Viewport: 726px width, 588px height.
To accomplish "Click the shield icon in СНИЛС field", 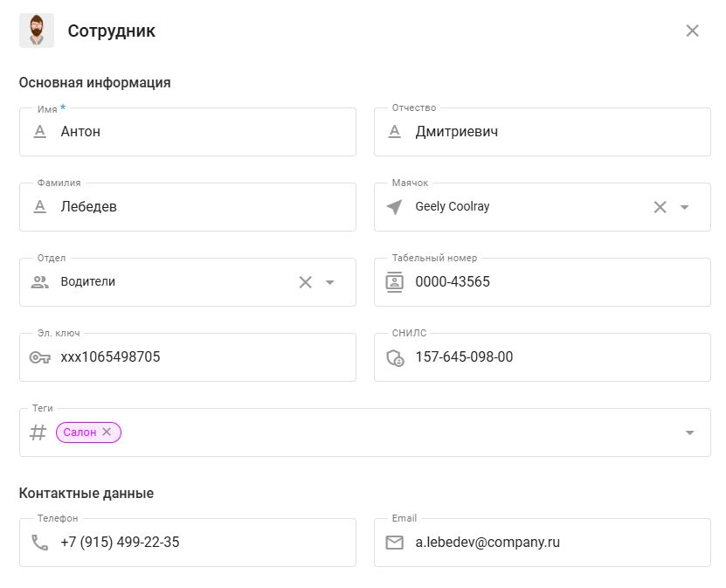I will (x=395, y=357).
